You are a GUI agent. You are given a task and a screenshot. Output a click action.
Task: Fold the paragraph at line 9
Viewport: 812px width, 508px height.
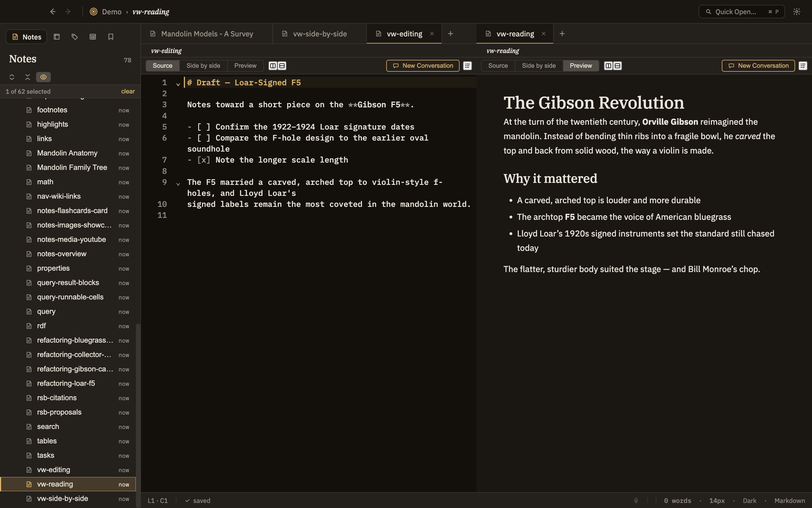(178, 184)
